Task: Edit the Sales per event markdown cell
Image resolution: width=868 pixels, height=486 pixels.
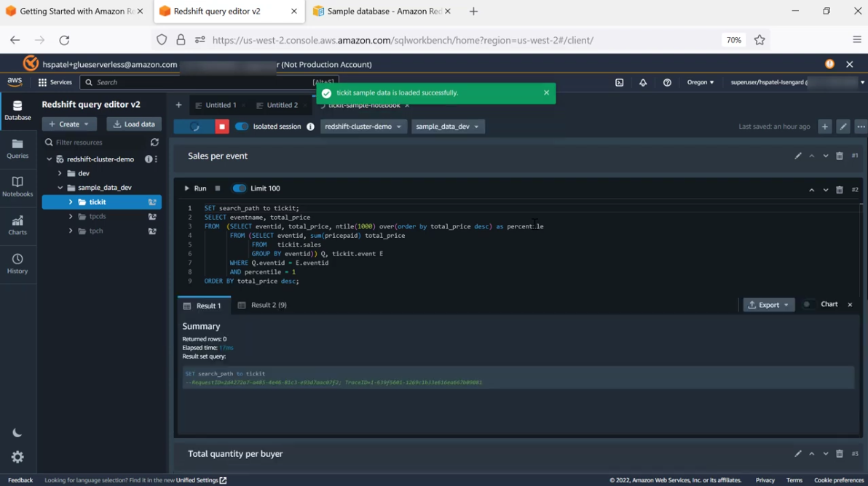Action: tap(797, 156)
